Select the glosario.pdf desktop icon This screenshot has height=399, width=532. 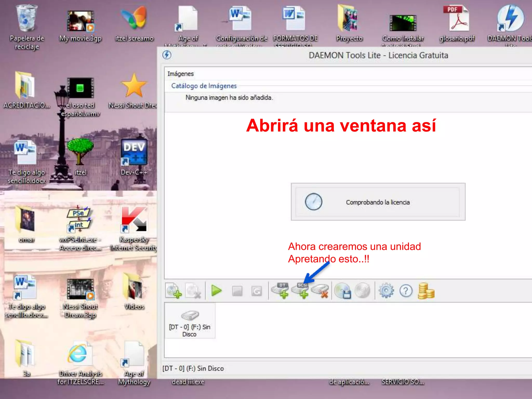[457, 24]
